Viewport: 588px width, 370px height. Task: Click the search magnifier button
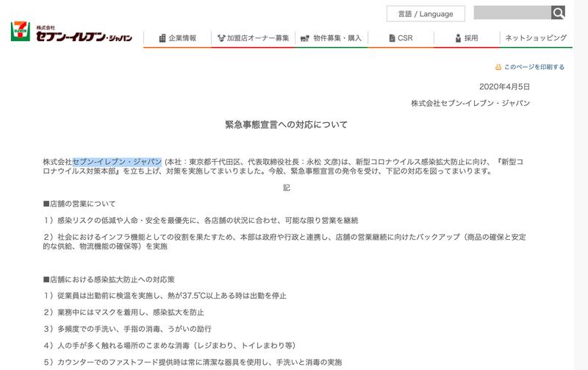click(x=558, y=13)
